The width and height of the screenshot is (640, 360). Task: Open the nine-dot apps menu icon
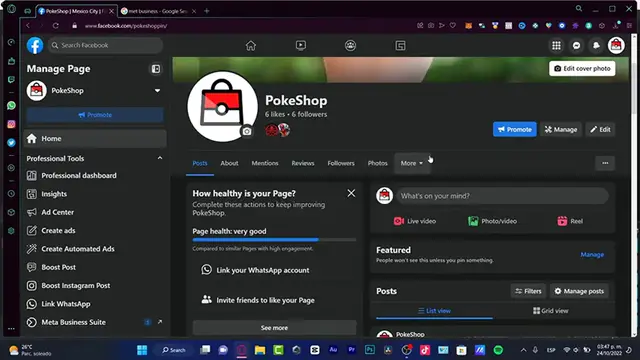point(556,46)
